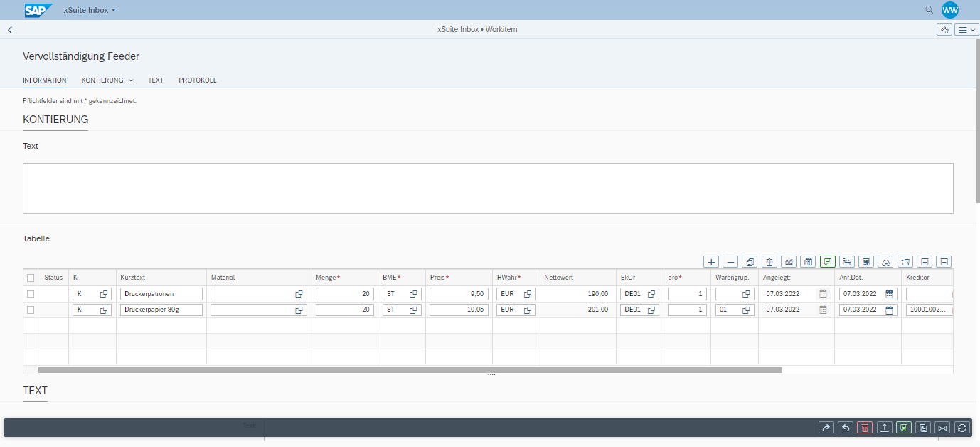
Task: Switch to the PROTOKOLL tab
Action: click(197, 80)
